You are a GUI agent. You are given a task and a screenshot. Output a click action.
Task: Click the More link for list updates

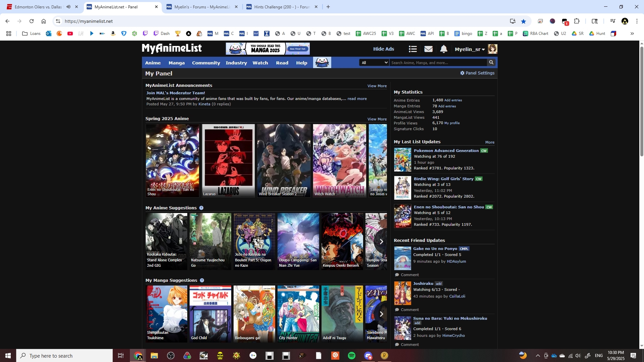point(490,142)
